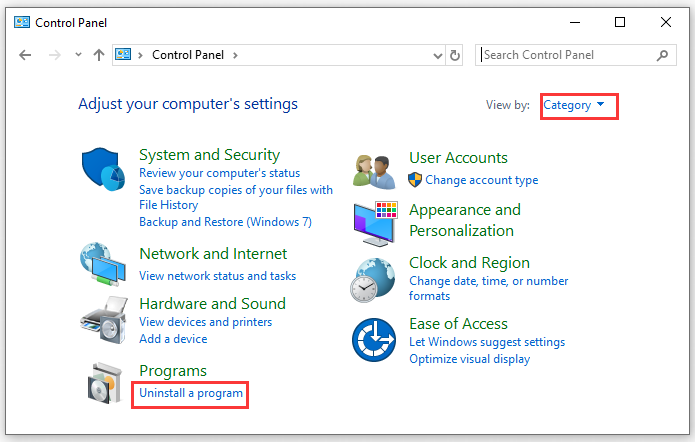Open the Programs category heading

[173, 371]
